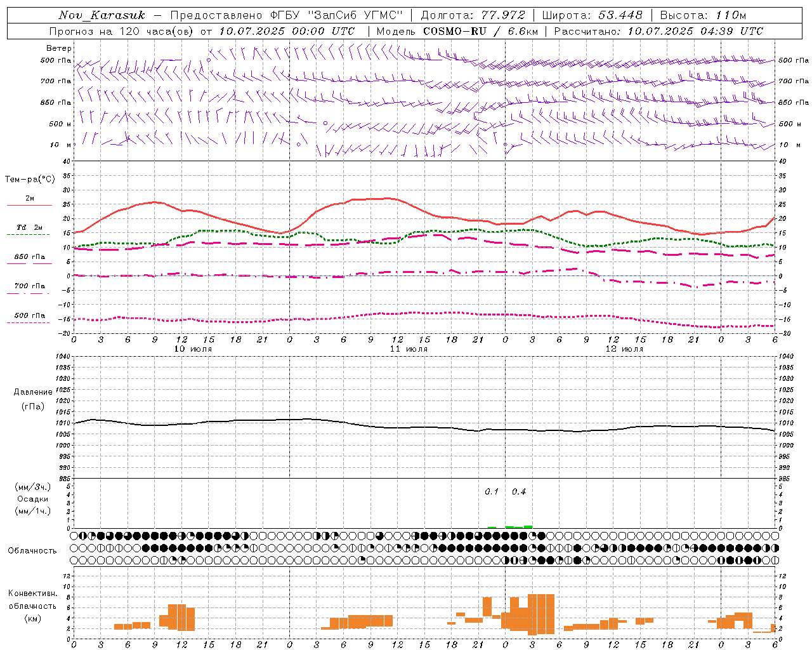Click the 'Ветер' wind panel label
This screenshot has height=650, width=812.
pyautogui.click(x=58, y=48)
